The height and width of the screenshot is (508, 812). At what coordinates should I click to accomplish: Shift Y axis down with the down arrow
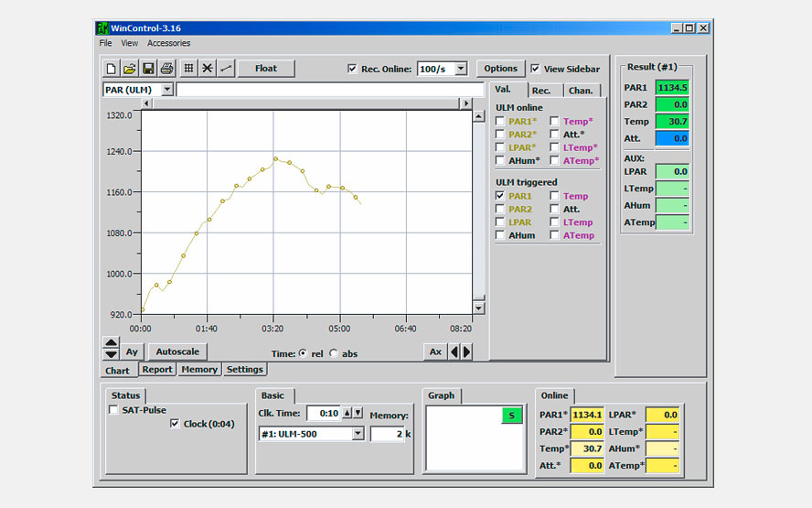tap(111, 354)
